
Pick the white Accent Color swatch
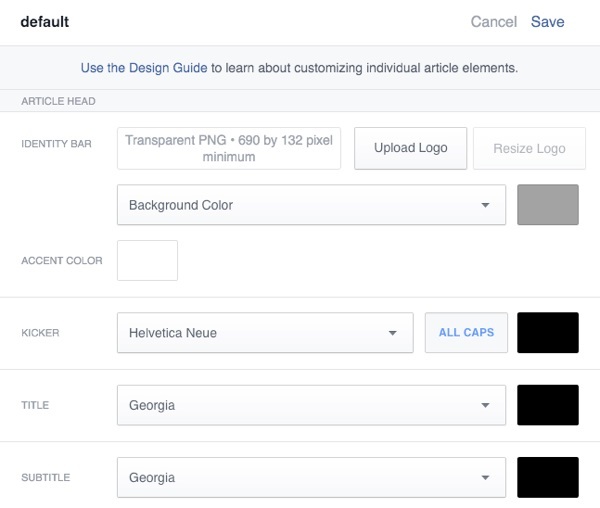tap(147, 260)
